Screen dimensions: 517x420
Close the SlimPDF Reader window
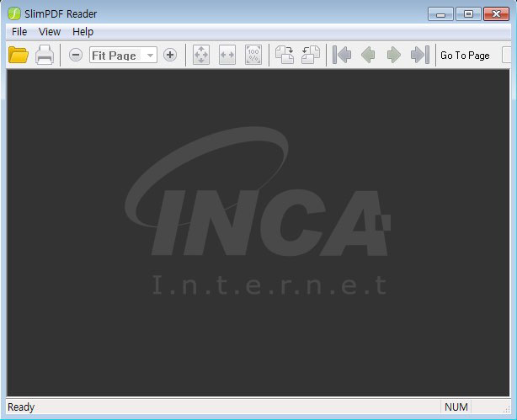(x=496, y=14)
